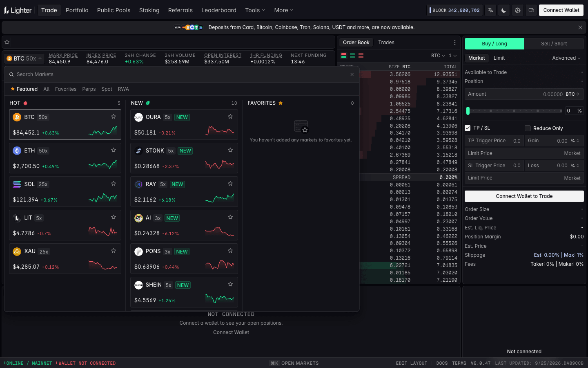
Task: Open settings gear icon in header
Action: click(518, 10)
